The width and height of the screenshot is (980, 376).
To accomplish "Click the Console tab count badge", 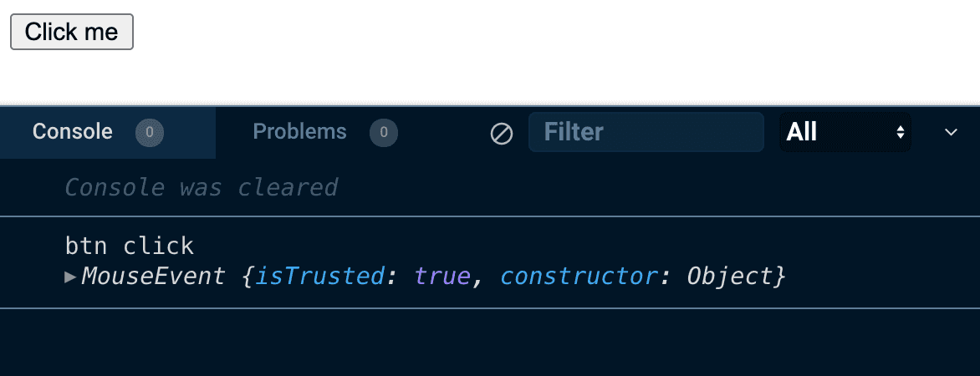I will 150,132.
